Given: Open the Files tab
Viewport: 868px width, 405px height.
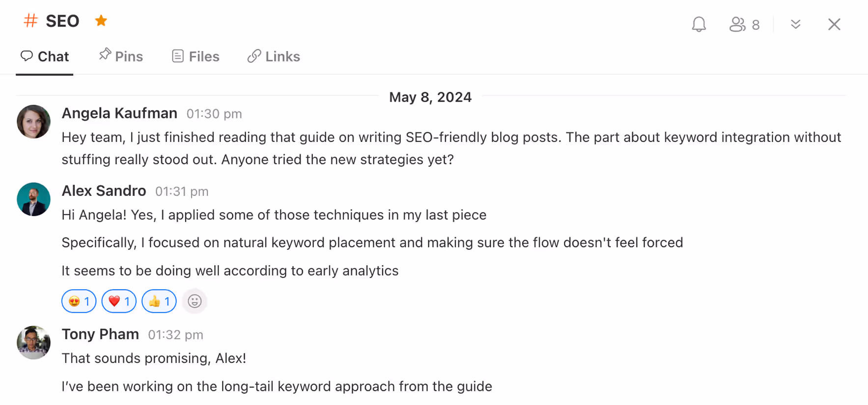Looking at the screenshot, I should tap(196, 56).
